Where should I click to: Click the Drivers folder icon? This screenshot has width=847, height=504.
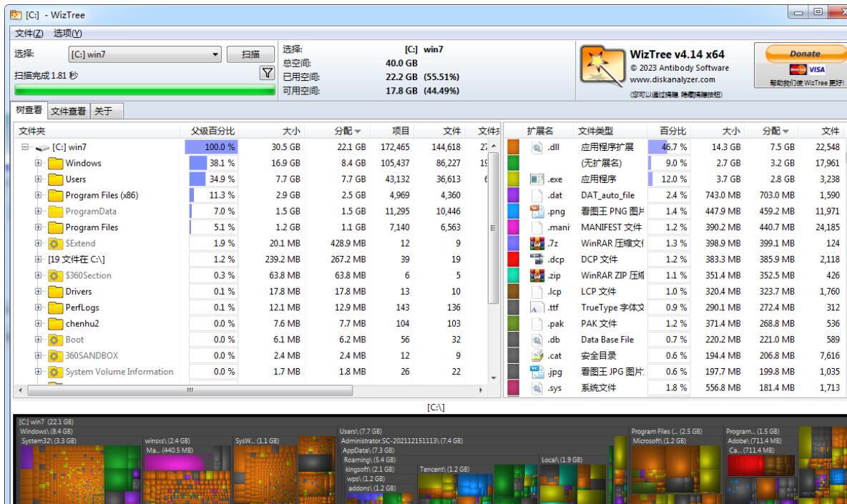tap(55, 292)
